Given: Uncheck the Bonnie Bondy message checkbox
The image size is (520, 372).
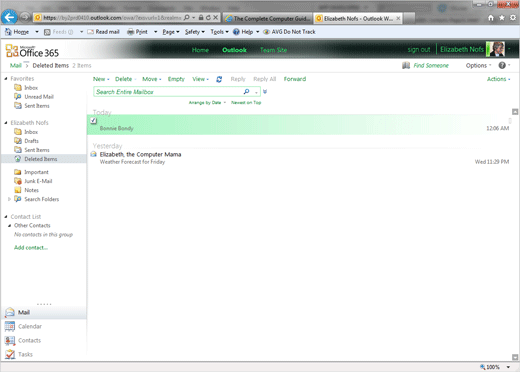Looking at the screenshot, I should click(94, 121).
